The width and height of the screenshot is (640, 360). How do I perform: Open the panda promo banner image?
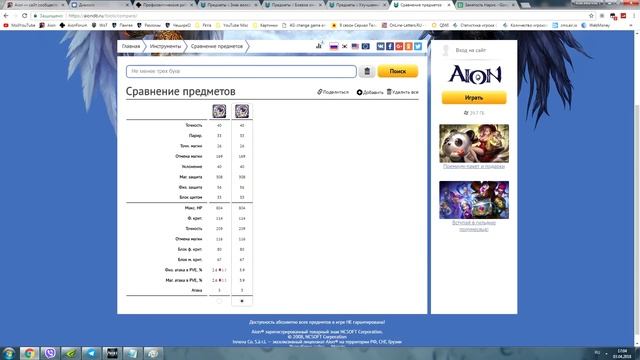click(x=474, y=143)
